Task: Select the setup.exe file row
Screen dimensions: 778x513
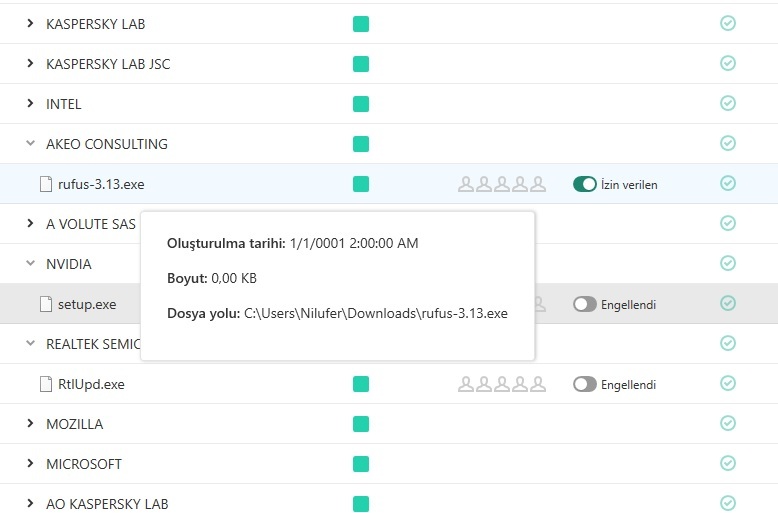Action: click(x=389, y=304)
